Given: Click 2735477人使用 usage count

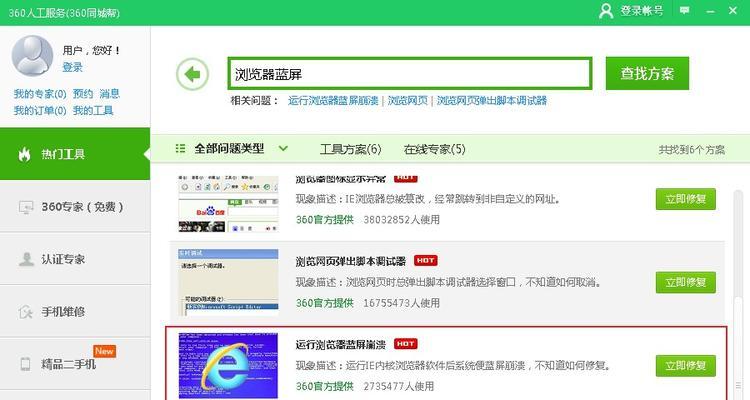Looking at the screenshot, I should pos(398,386).
